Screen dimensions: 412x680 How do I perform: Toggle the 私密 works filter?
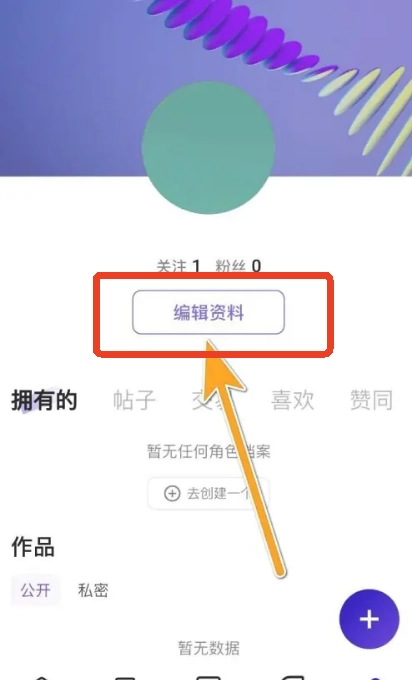point(93,590)
